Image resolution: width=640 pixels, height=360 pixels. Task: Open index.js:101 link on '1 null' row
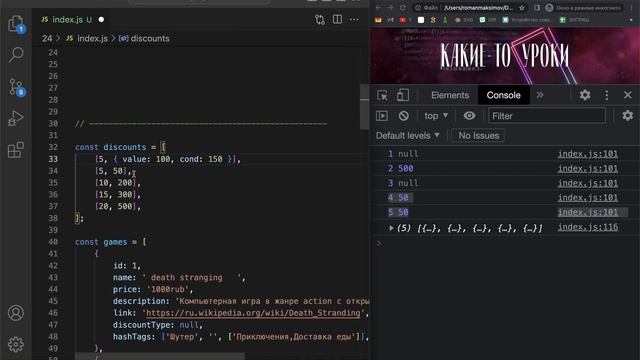pyautogui.click(x=588, y=154)
